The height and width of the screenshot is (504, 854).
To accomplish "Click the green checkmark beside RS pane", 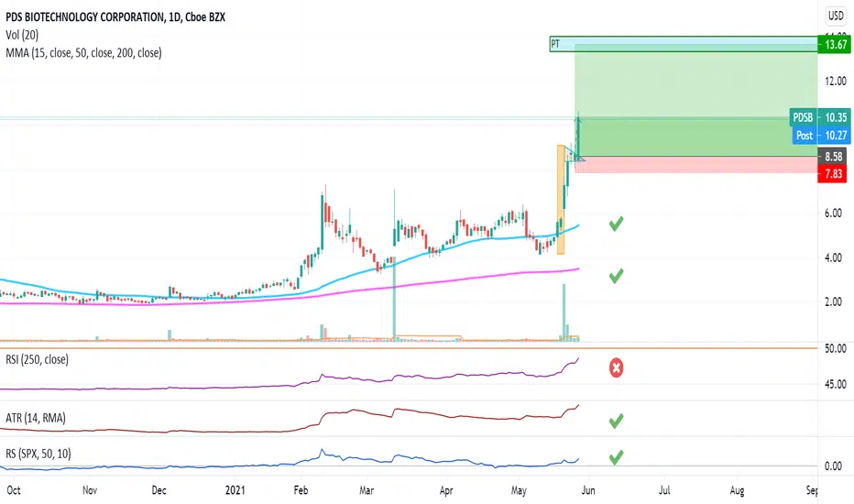I will click(x=616, y=457).
